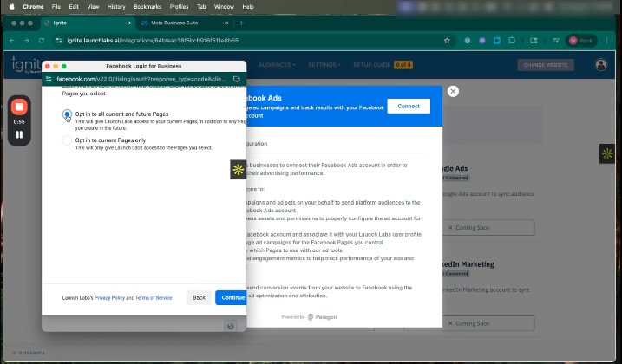
Task: Click Continue in Facebook login dialog
Action: (232, 298)
